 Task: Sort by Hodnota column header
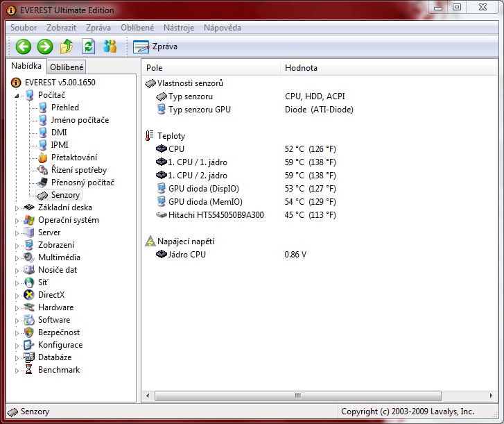pyautogui.click(x=389, y=68)
